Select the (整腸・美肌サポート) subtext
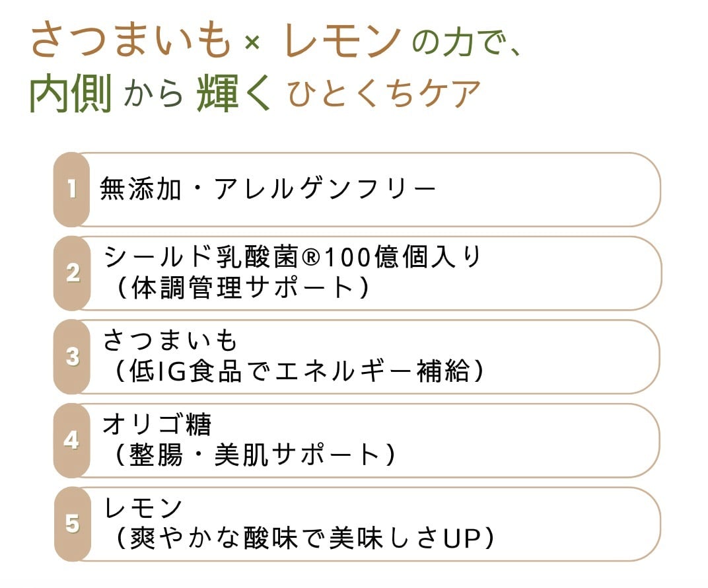 tap(255, 455)
